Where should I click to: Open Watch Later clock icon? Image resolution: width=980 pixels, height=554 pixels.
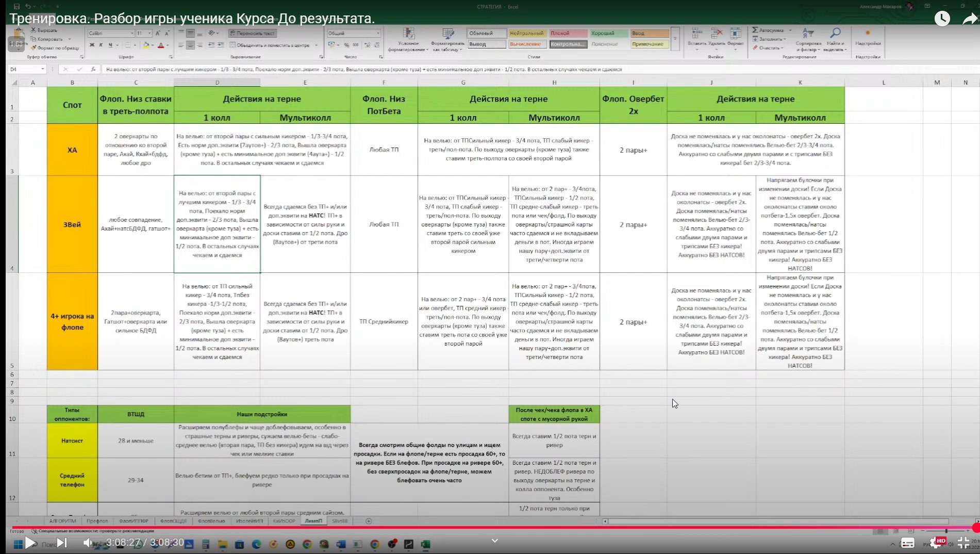tap(942, 19)
